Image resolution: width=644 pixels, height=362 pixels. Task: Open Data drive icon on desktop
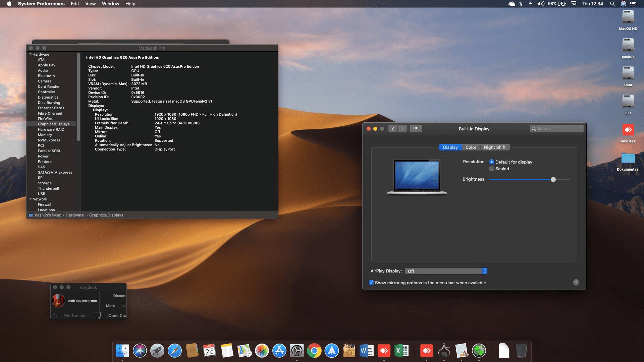tap(628, 76)
